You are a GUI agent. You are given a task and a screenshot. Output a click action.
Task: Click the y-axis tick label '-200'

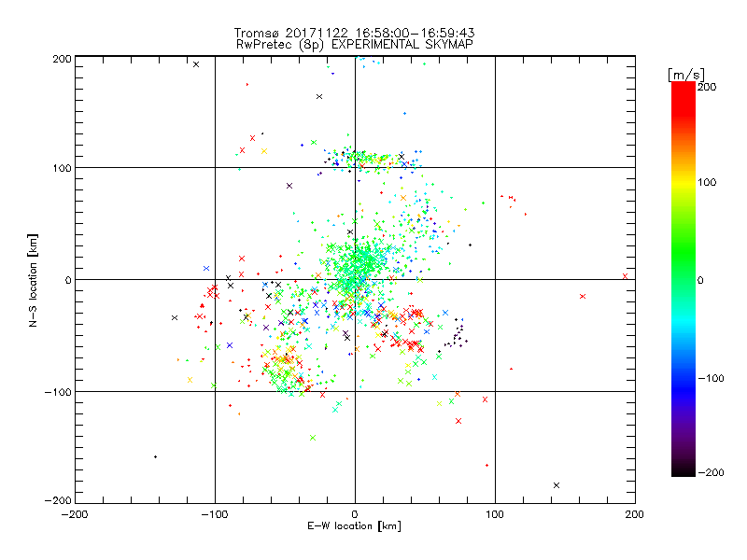pos(58,500)
